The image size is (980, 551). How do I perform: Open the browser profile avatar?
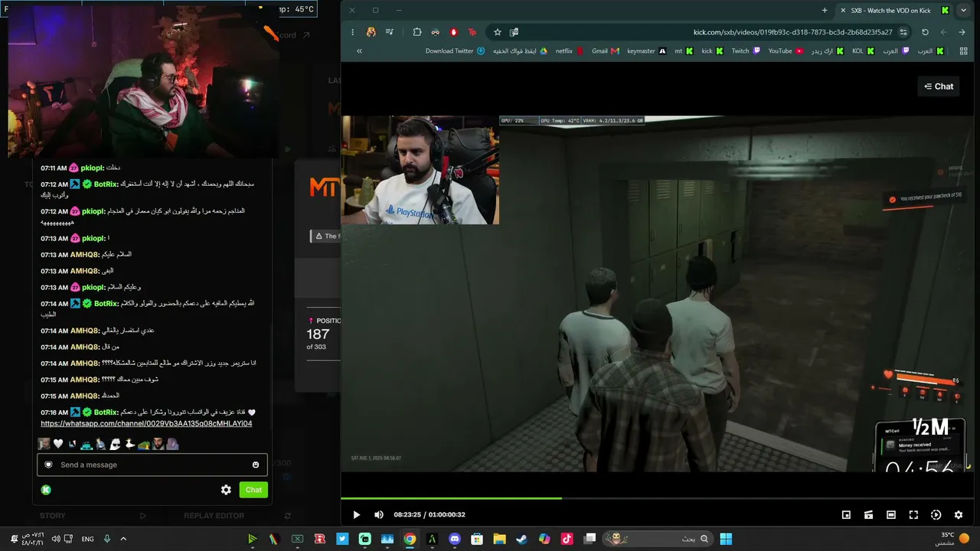(x=371, y=32)
